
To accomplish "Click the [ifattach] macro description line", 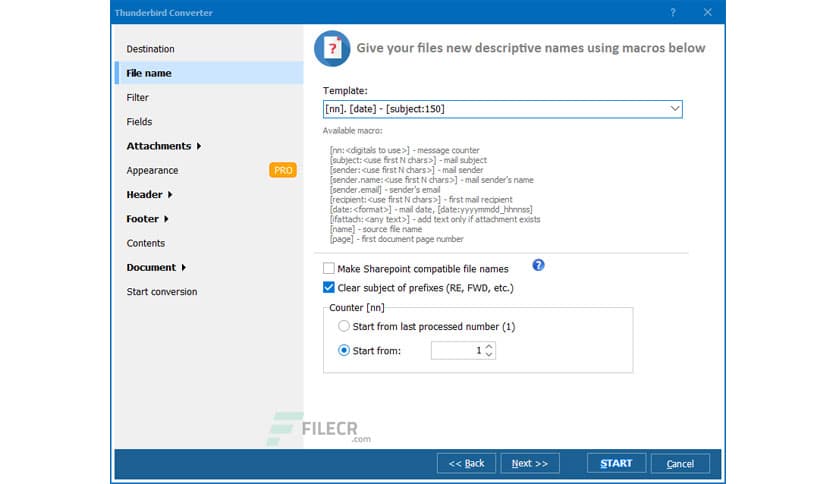I will tap(435, 220).
